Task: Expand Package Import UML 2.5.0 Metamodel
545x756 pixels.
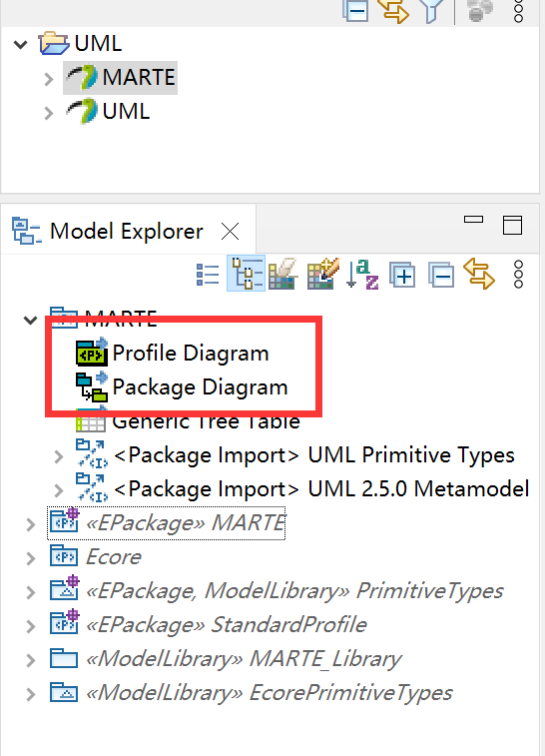Action: click(x=58, y=490)
